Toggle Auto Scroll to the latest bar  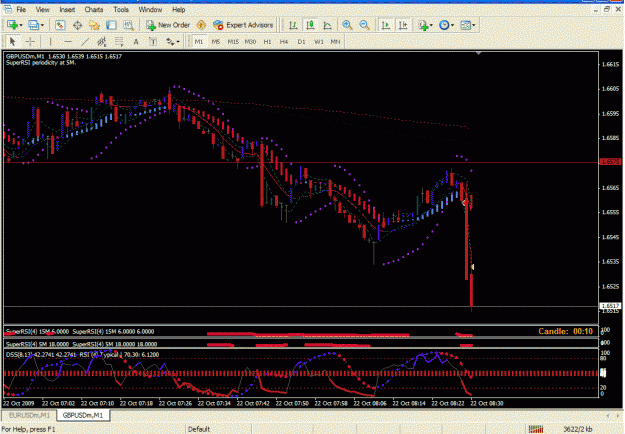[x=385, y=25]
